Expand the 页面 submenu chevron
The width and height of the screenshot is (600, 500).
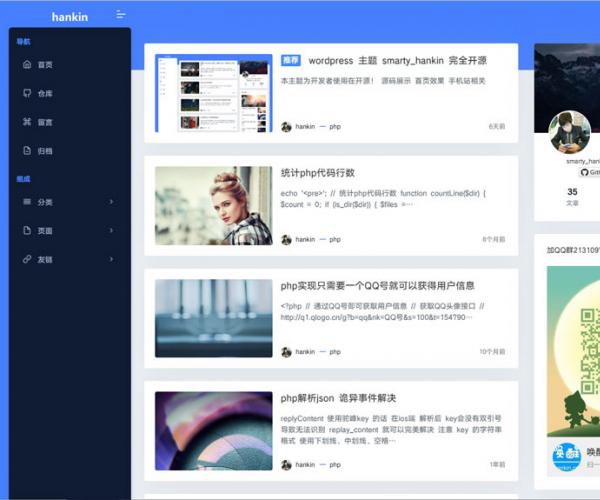[x=111, y=230]
